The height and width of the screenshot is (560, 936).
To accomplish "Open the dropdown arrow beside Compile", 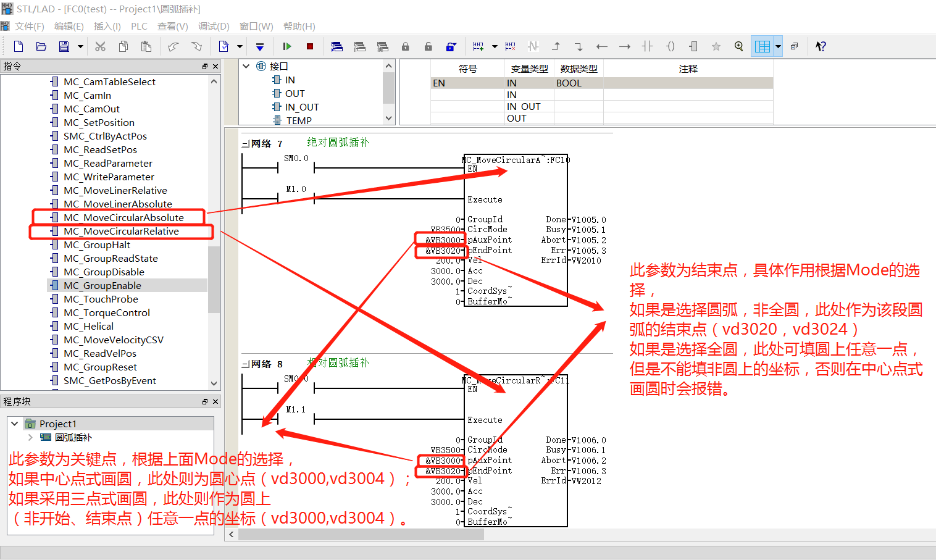I will pos(240,46).
